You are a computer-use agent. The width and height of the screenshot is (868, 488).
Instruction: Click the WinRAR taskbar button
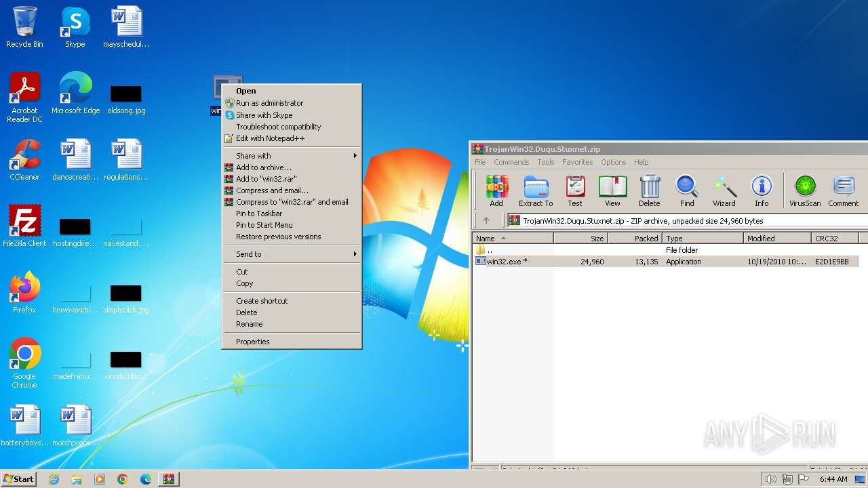click(168, 479)
